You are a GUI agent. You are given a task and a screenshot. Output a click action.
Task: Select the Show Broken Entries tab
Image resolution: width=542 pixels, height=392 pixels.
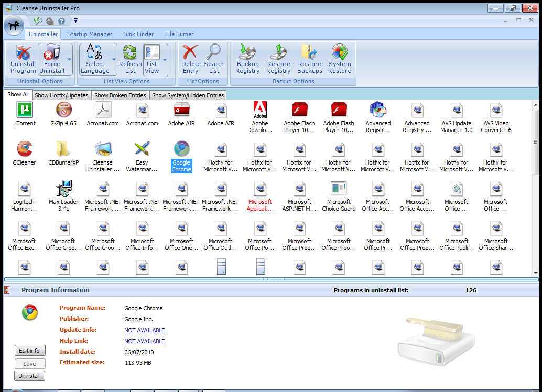pos(120,95)
